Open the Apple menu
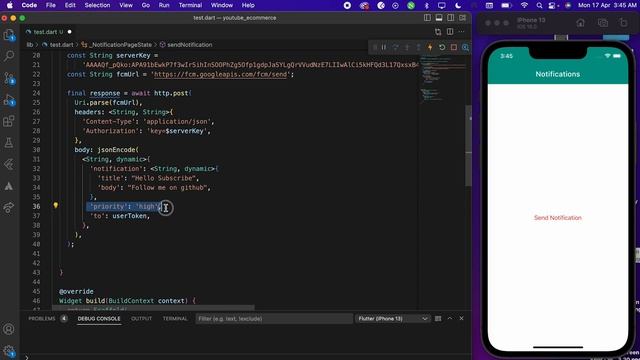The width and height of the screenshot is (640, 360). (x=9, y=5)
